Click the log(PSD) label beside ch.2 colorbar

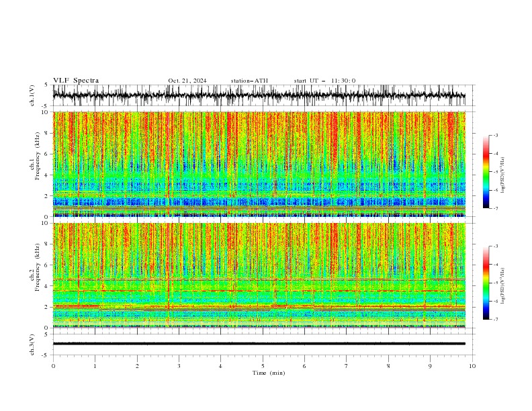point(503,286)
